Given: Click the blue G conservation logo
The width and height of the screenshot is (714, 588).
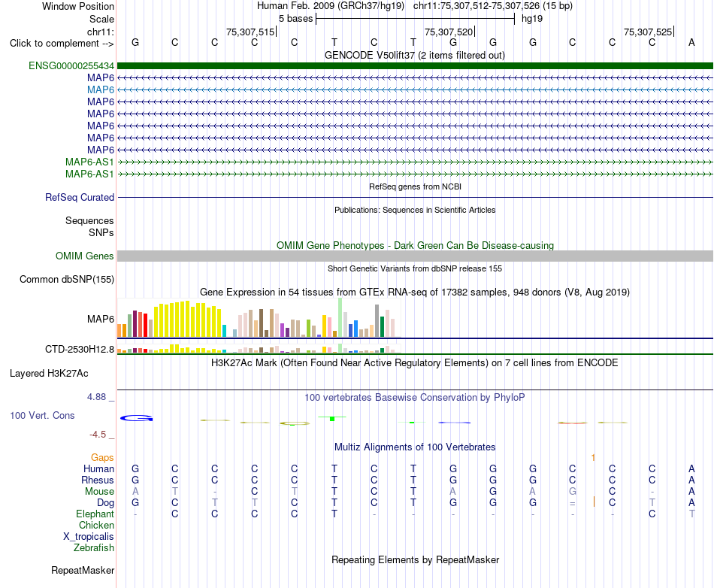Looking at the screenshot, I should coord(136,418).
